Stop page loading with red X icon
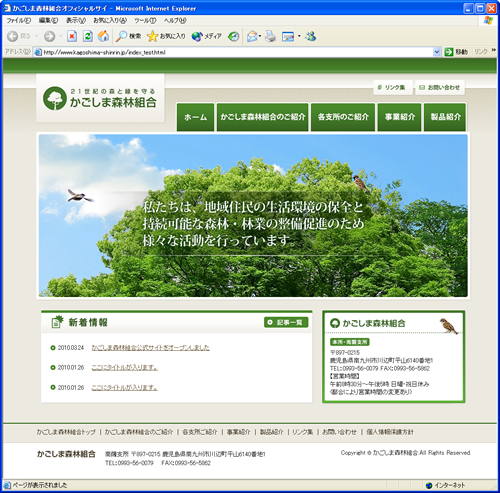 click(x=72, y=36)
